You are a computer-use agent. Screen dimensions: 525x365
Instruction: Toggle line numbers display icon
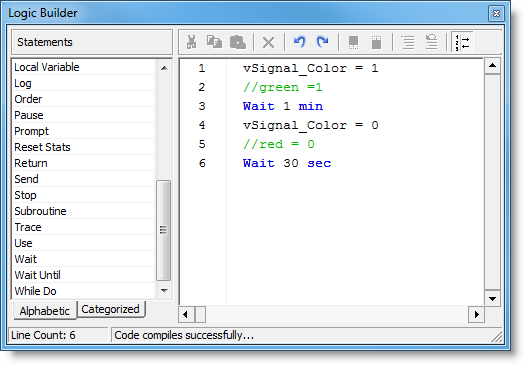tap(462, 42)
